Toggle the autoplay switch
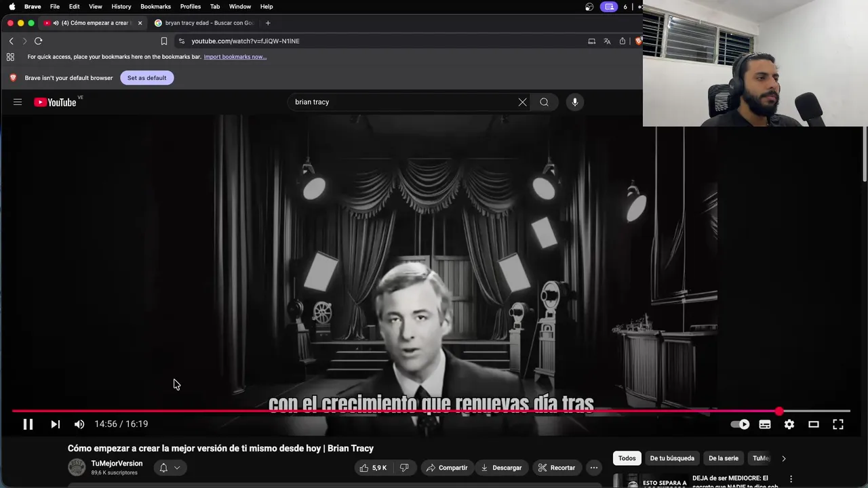 [x=740, y=424]
